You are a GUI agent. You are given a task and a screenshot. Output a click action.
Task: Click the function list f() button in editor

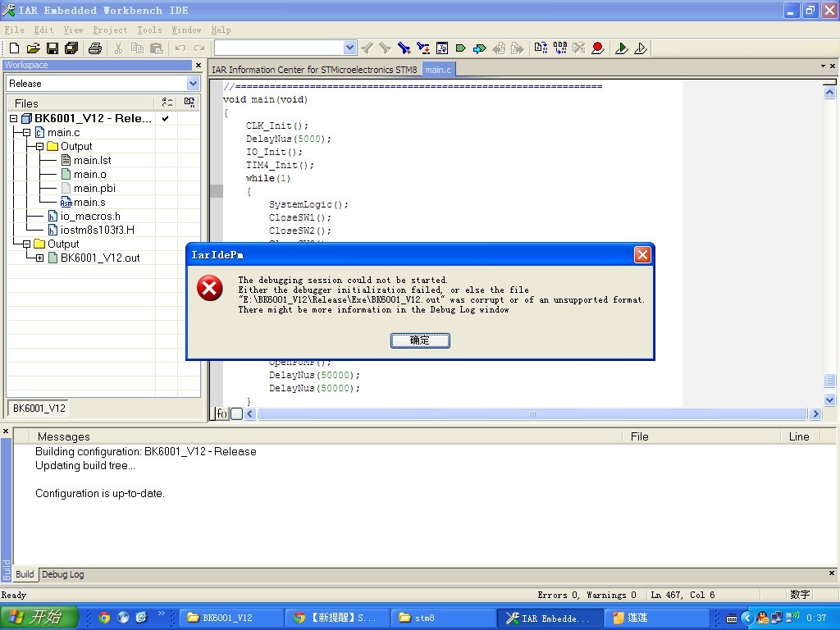(x=221, y=413)
